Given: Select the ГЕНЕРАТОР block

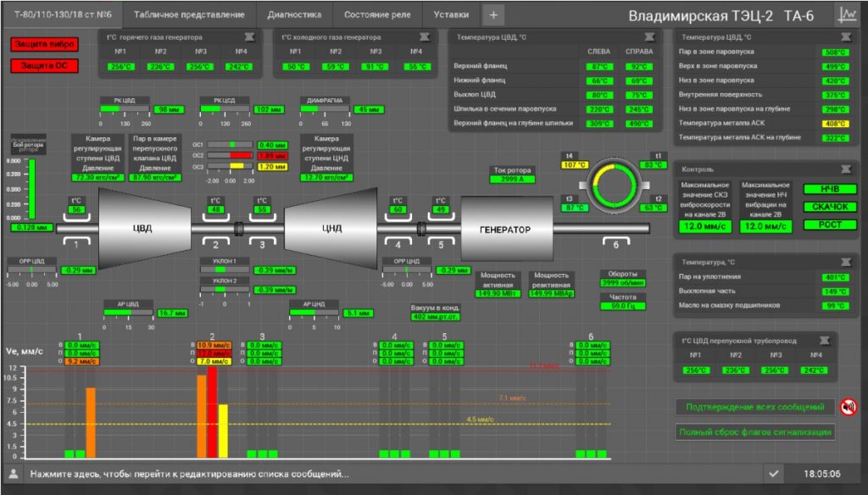Looking at the screenshot, I should [x=507, y=228].
